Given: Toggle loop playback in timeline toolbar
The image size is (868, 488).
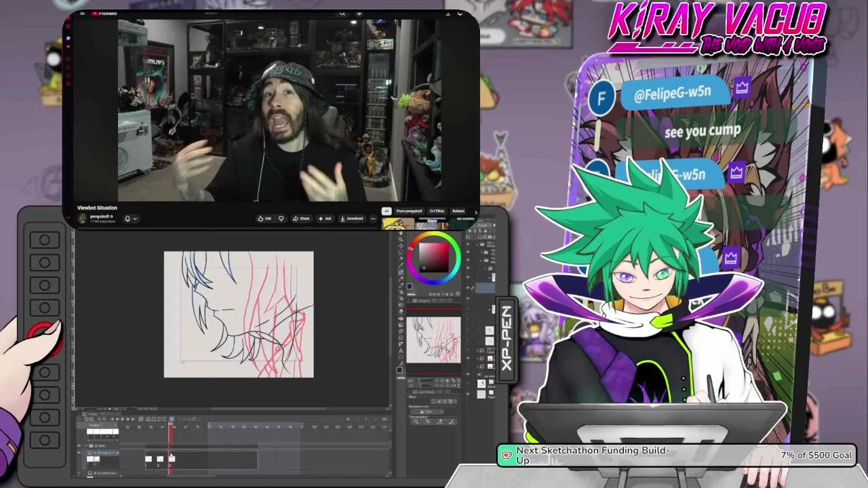Looking at the screenshot, I should pos(140,419).
